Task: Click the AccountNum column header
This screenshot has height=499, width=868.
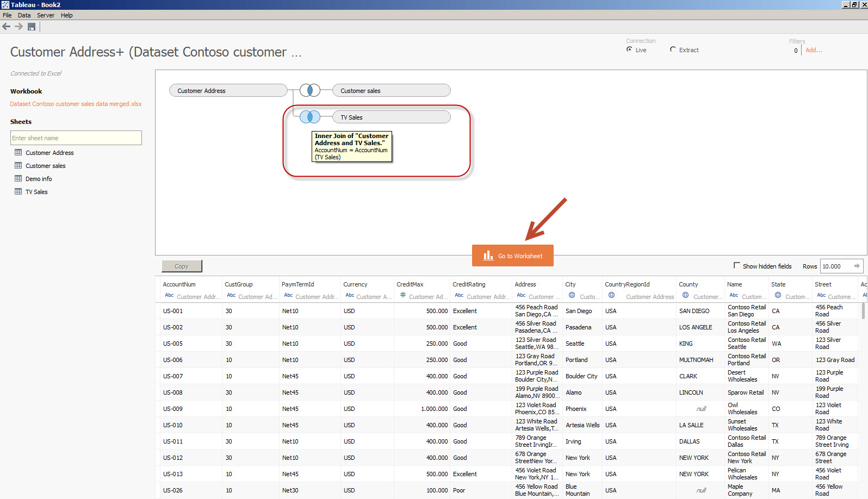Action: point(179,284)
